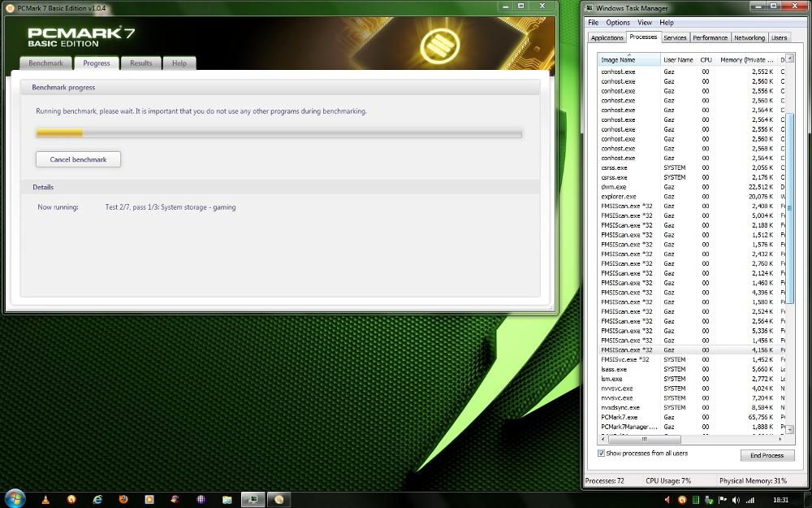Open the network signal tray icon

tap(749, 500)
